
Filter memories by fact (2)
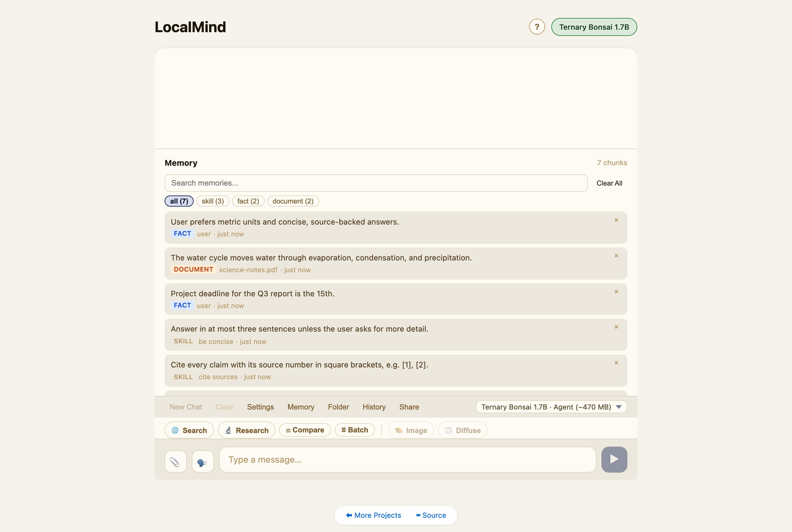click(248, 201)
